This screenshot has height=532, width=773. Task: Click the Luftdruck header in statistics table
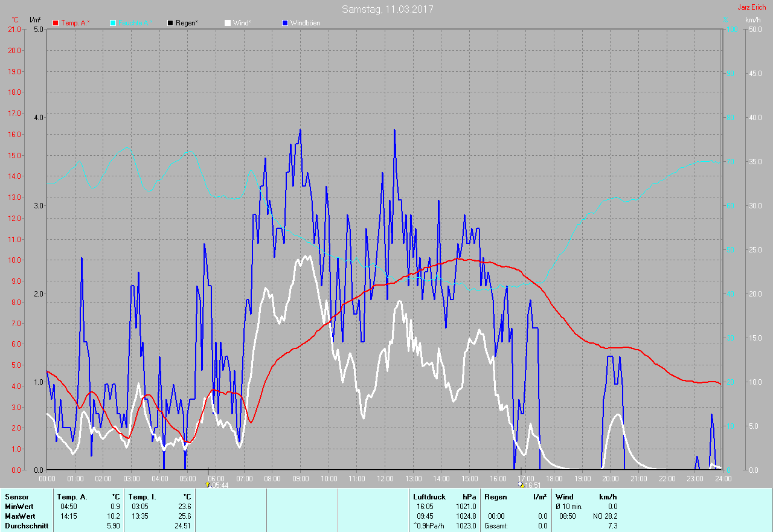point(429,497)
